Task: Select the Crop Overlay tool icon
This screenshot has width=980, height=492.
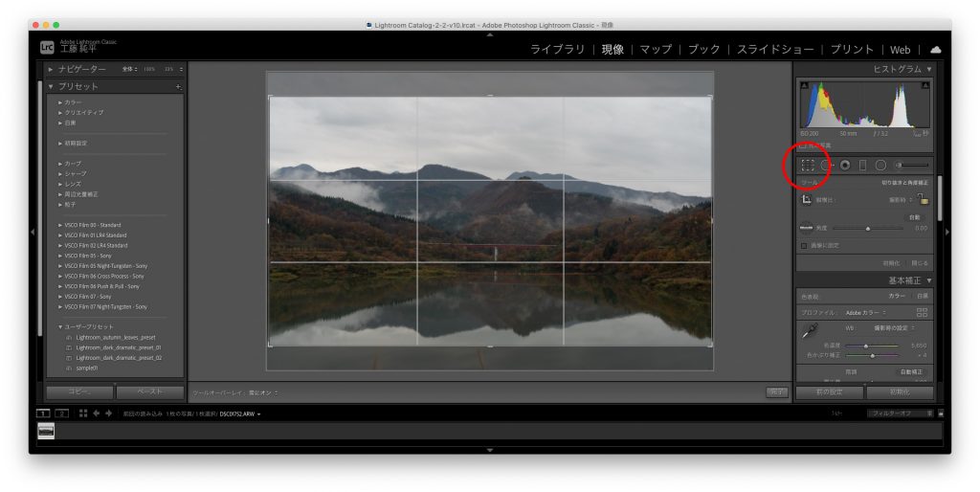Action: point(808,165)
